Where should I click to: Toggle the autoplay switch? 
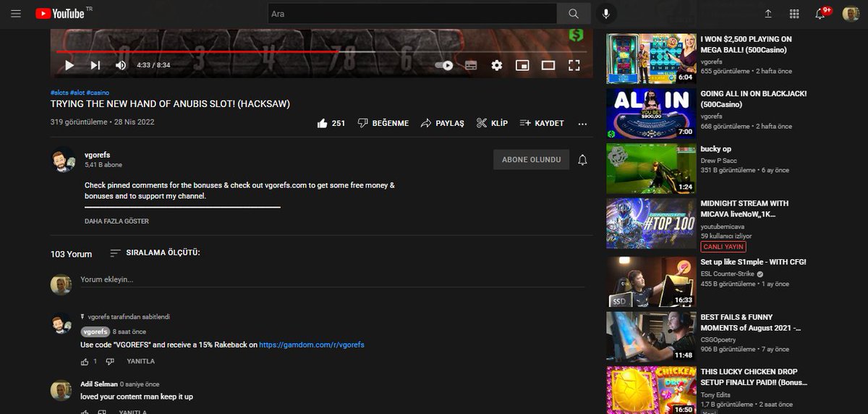pyautogui.click(x=444, y=65)
